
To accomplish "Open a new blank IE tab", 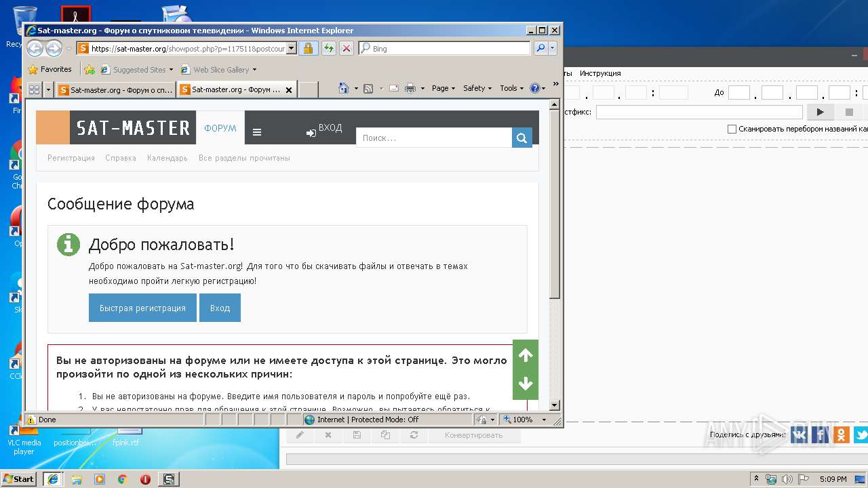I will 309,89.
